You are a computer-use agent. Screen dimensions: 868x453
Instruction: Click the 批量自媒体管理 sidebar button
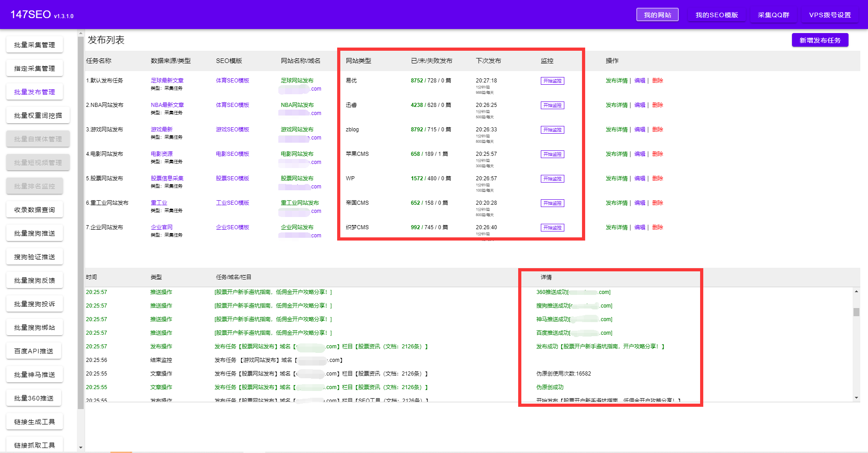[38, 139]
